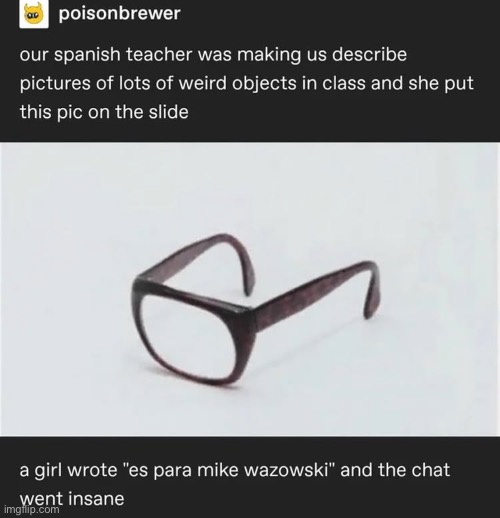Click the line "this pic on the slide"
This screenshot has height=518, width=500.
(x=104, y=112)
